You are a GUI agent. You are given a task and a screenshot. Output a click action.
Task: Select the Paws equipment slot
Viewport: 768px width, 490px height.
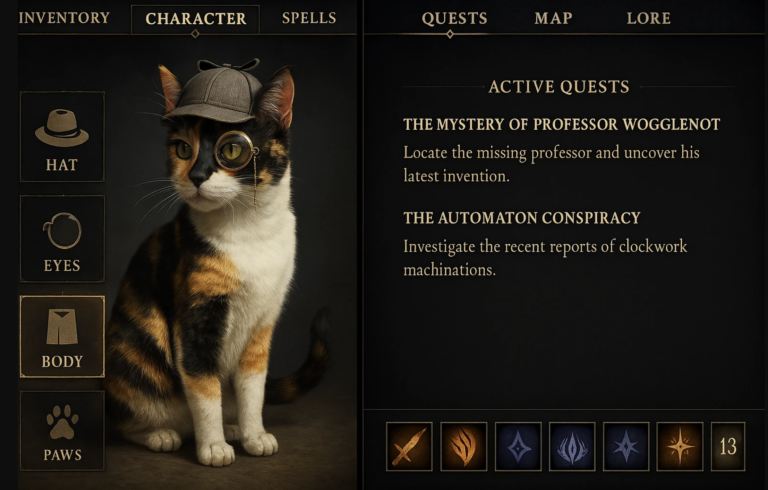pos(62,431)
